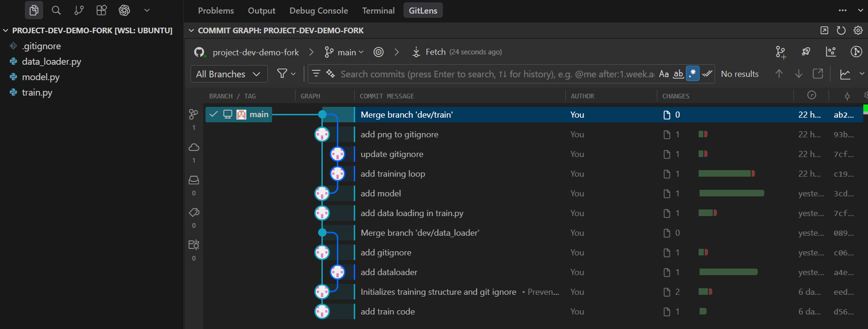Viewport: 868px width, 329px height.
Task: Open commit graph in editor area
Action: 824,30
